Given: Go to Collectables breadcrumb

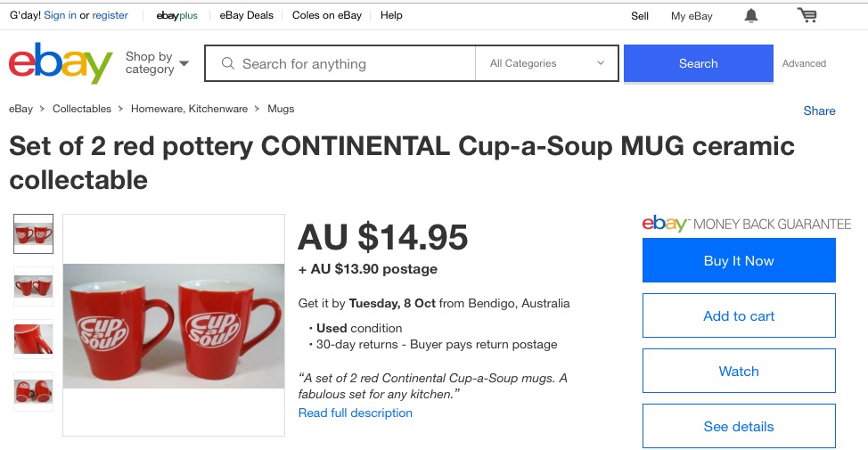Looking at the screenshot, I should point(82,109).
